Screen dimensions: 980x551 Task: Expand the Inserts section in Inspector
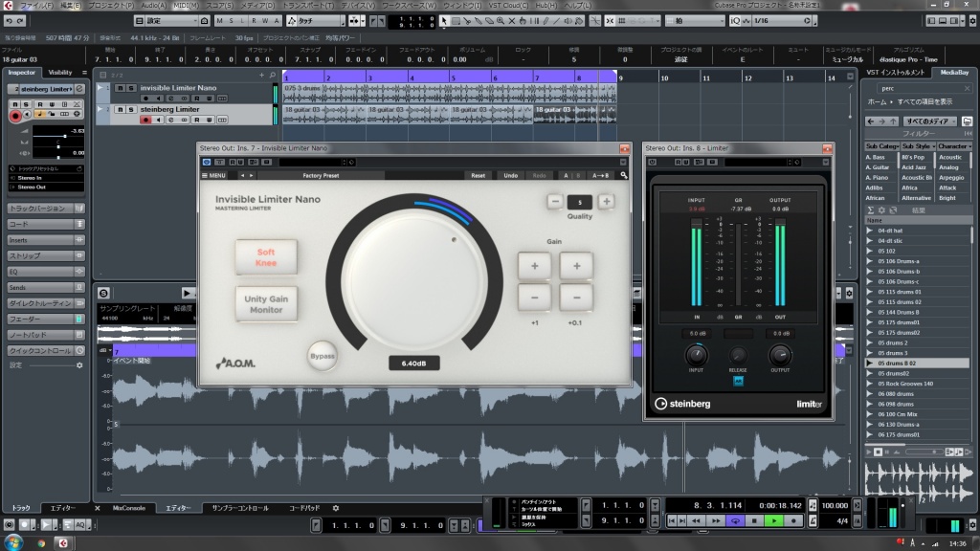(x=46, y=240)
